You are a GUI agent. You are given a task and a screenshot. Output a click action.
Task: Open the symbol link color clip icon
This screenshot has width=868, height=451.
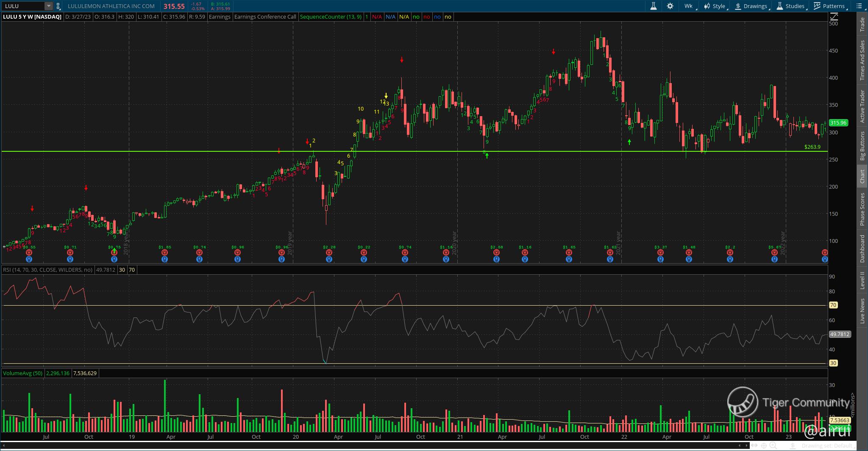click(x=58, y=6)
